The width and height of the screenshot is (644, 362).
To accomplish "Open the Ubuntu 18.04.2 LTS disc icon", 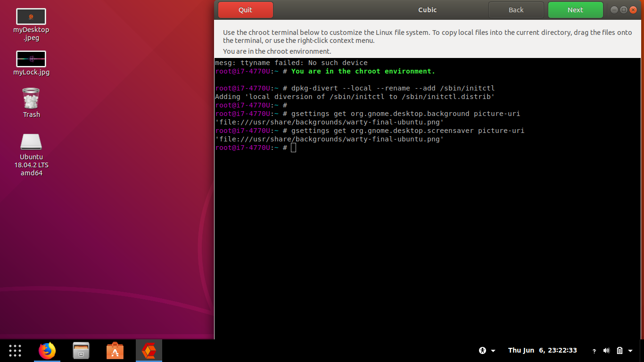I will click(x=31, y=141).
